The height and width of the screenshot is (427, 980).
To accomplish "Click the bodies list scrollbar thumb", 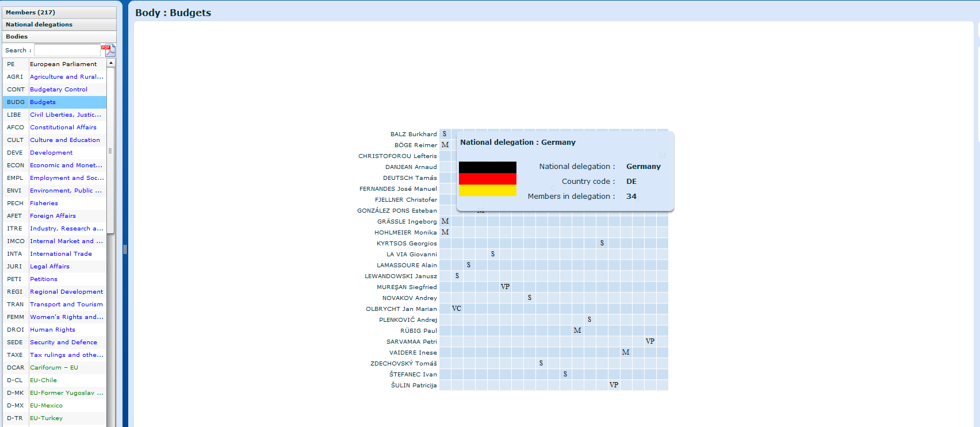I will [111, 151].
